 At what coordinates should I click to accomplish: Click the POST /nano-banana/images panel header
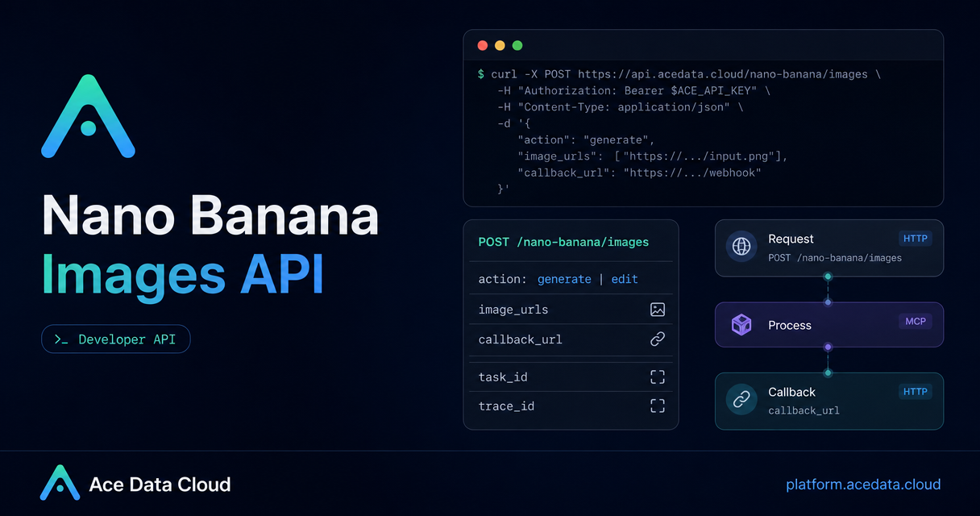563,242
